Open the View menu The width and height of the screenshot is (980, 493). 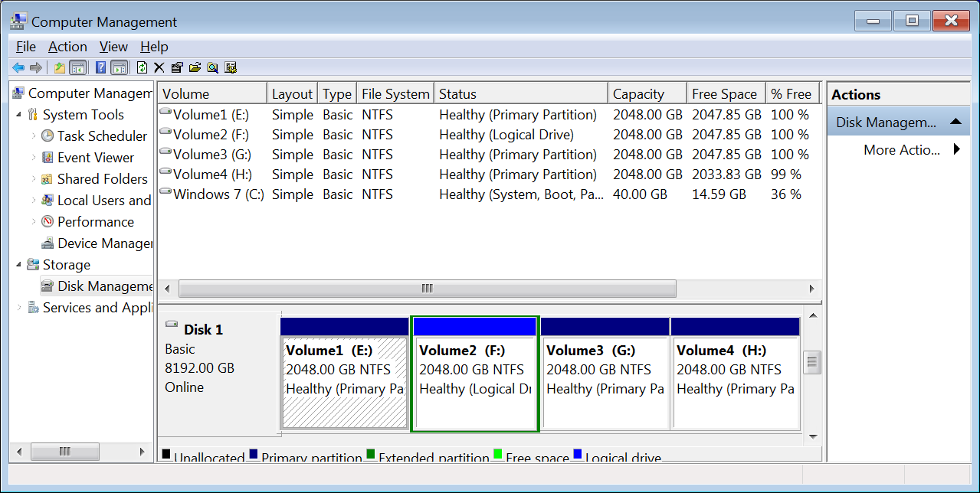[113, 47]
